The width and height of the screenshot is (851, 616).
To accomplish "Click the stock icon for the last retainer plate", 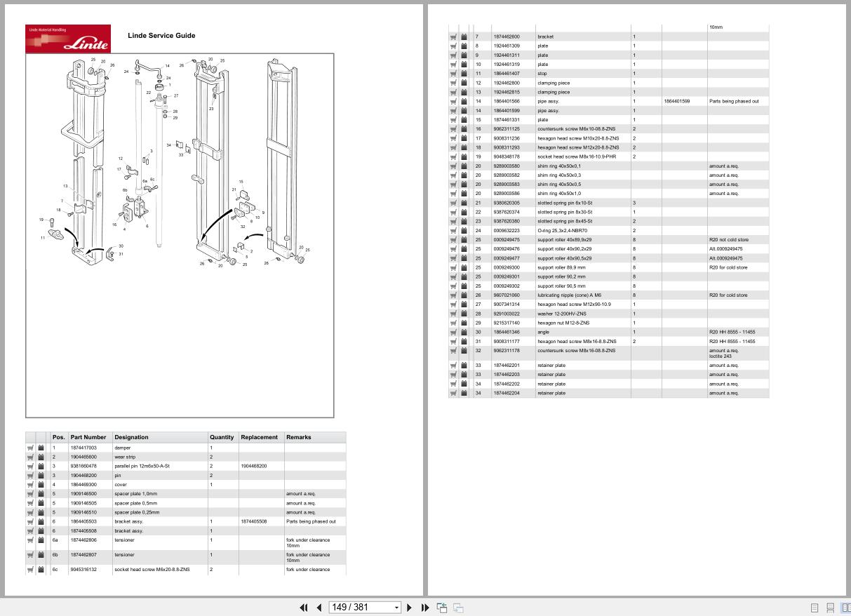I will (x=463, y=393).
